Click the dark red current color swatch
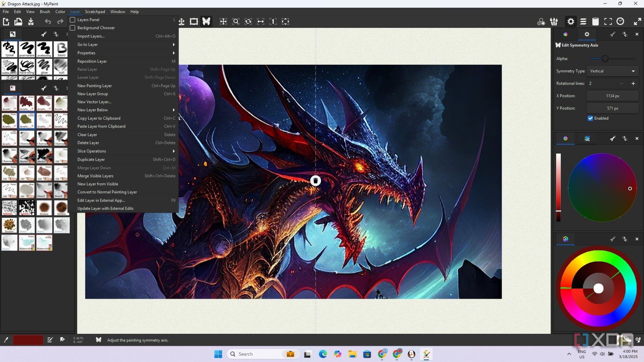Screen dimensions: 644x362 click(x=28, y=340)
